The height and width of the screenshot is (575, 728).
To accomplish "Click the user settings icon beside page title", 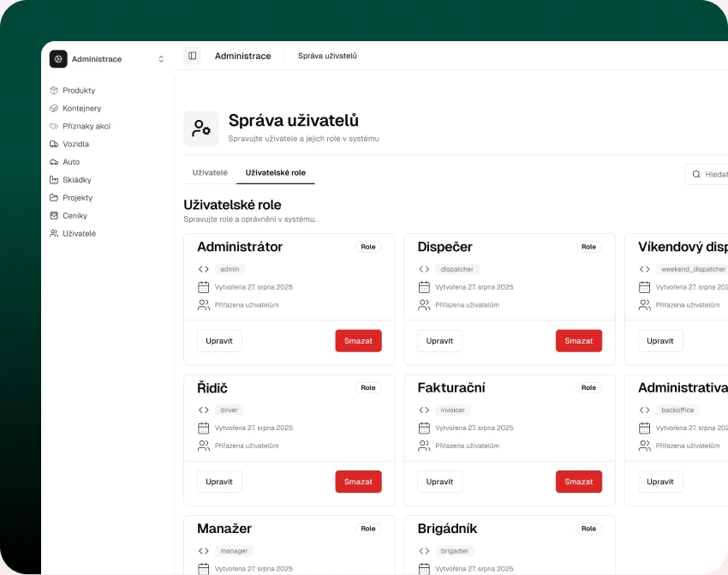I will coord(201,129).
